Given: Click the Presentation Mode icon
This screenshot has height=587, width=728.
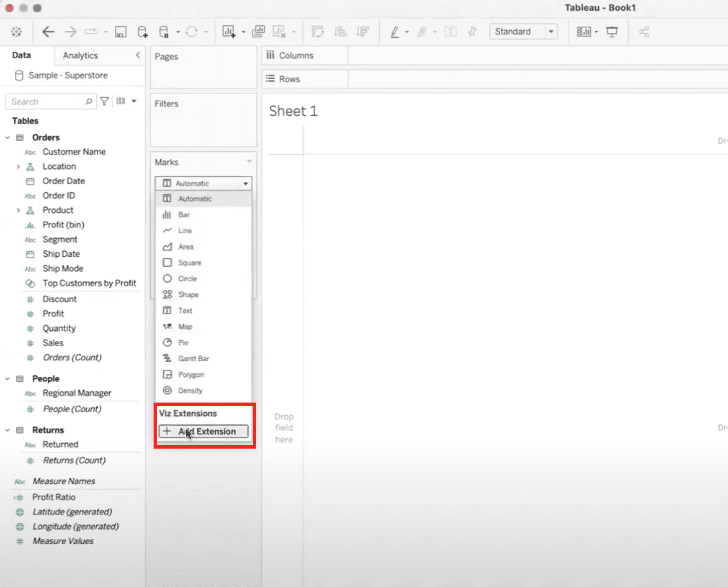Looking at the screenshot, I should pyautogui.click(x=612, y=32).
